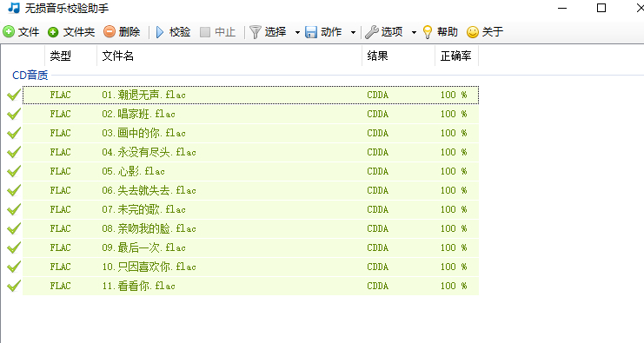Click green checkmark beside 01.潮退无声.flac
Image resolution: width=644 pixels, height=343 pixels.
pyautogui.click(x=14, y=95)
